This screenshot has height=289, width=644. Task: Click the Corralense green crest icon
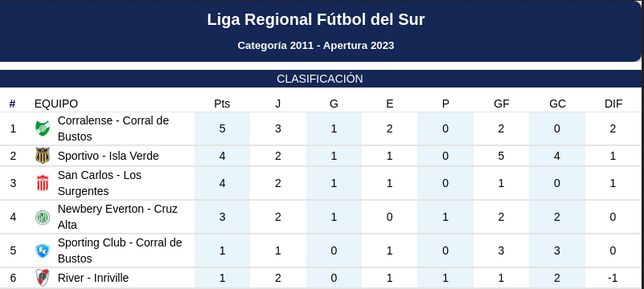coord(43,128)
